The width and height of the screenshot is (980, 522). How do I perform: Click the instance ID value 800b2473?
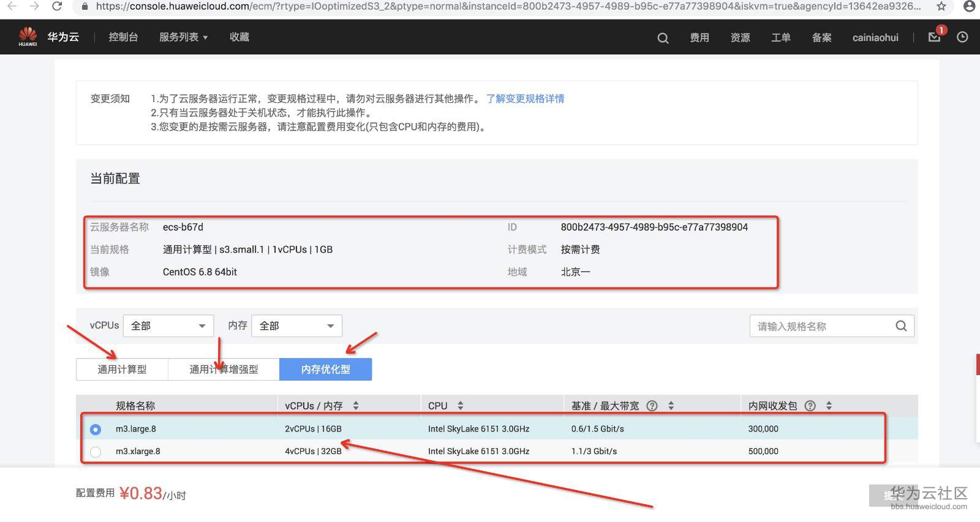(654, 227)
